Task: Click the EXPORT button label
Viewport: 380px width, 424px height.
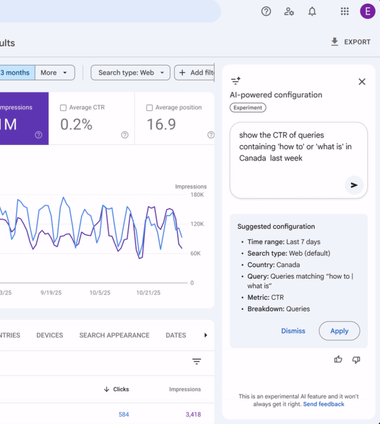Action: coord(357,42)
